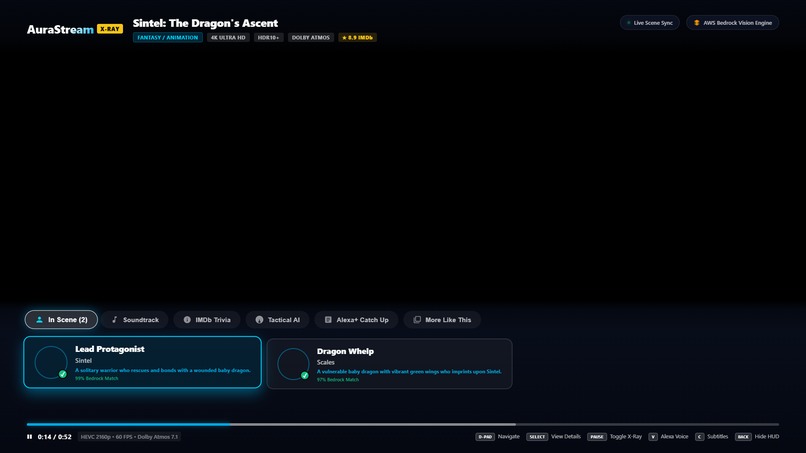Switch to the IMDb Trivia tab
806x453 pixels.
(207, 319)
